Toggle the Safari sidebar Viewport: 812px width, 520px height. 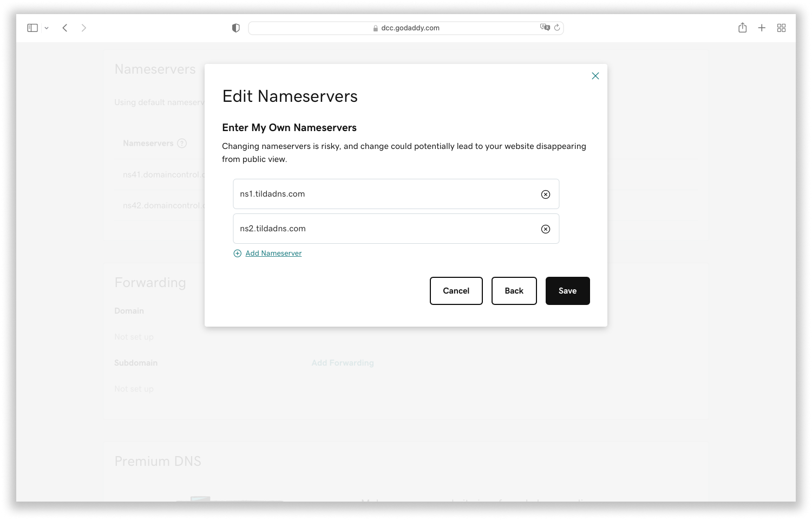point(32,28)
